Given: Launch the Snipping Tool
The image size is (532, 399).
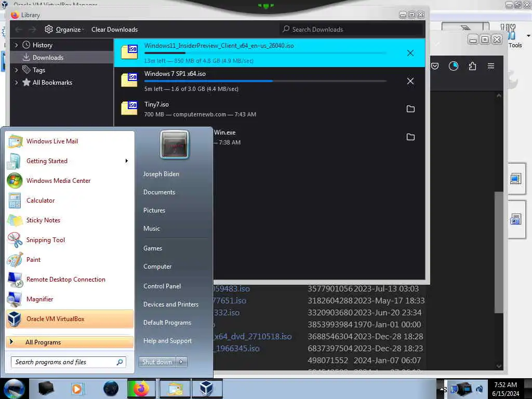Looking at the screenshot, I should (70, 240).
